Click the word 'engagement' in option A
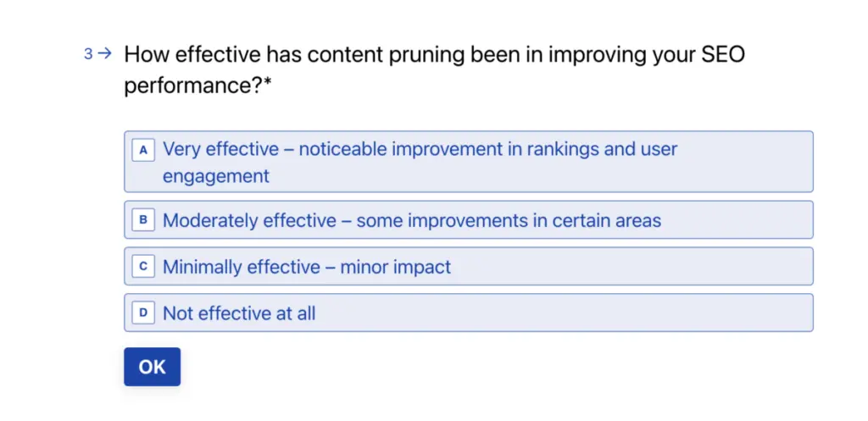 tap(216, 176)
